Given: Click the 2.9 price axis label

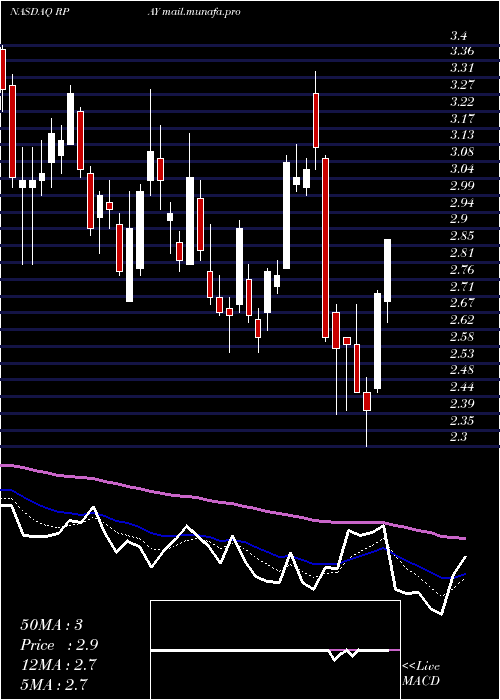Looking at the screenshot, I should click(x=458, y=219).
